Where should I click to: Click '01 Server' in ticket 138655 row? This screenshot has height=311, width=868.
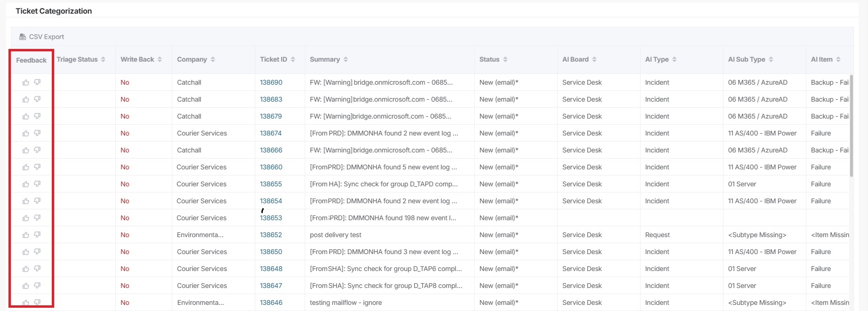[x=742, y=184]
